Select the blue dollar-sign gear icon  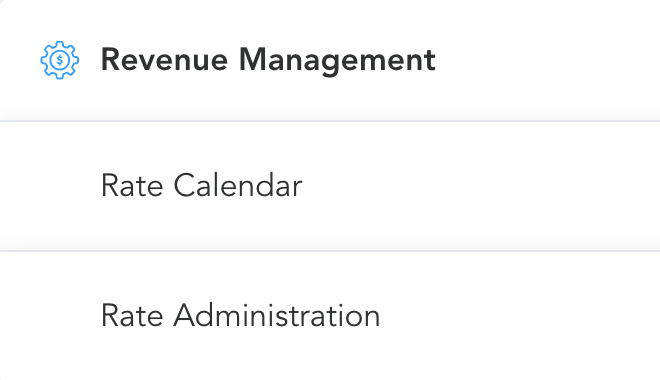59,60
